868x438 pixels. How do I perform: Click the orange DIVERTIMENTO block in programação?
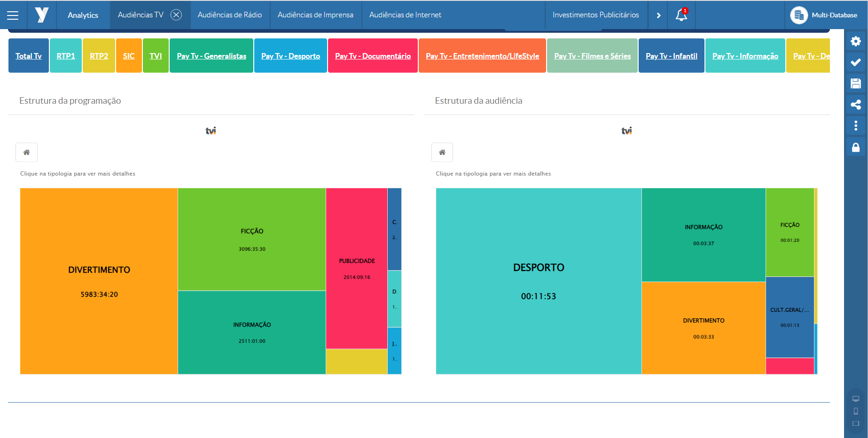99,281
